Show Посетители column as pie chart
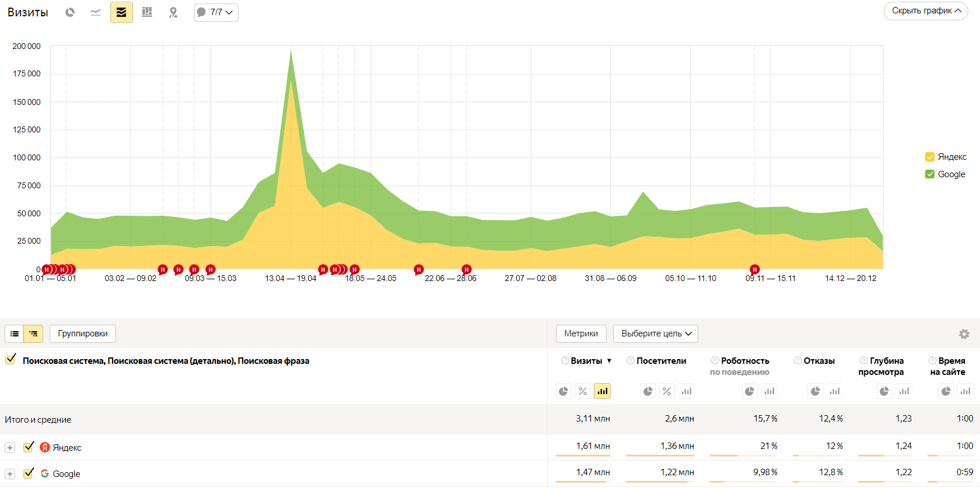Screen dimensions: 980x488 point(648,391)
